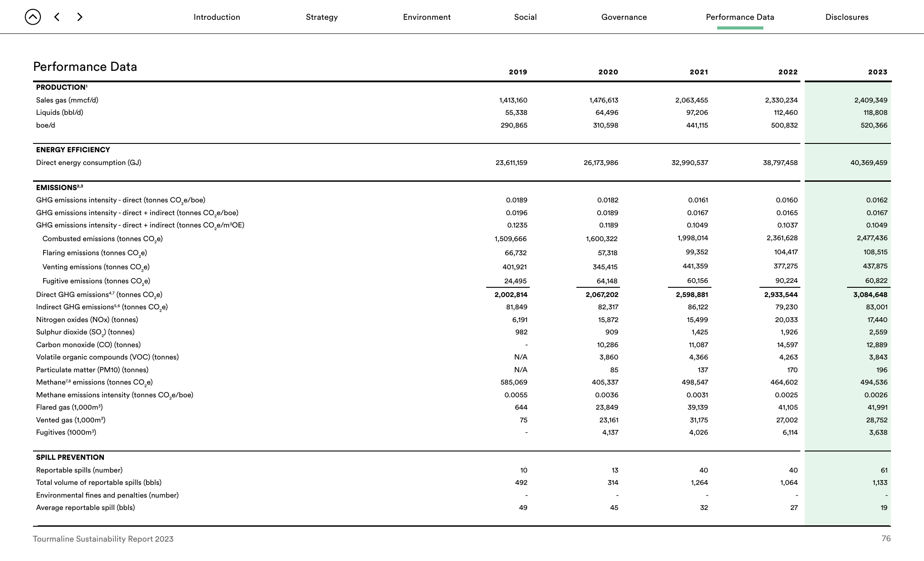Screen dimensions: 924x561
Task: Click the 2023 boe/d value 520,366
Action: tap(874, 125)
